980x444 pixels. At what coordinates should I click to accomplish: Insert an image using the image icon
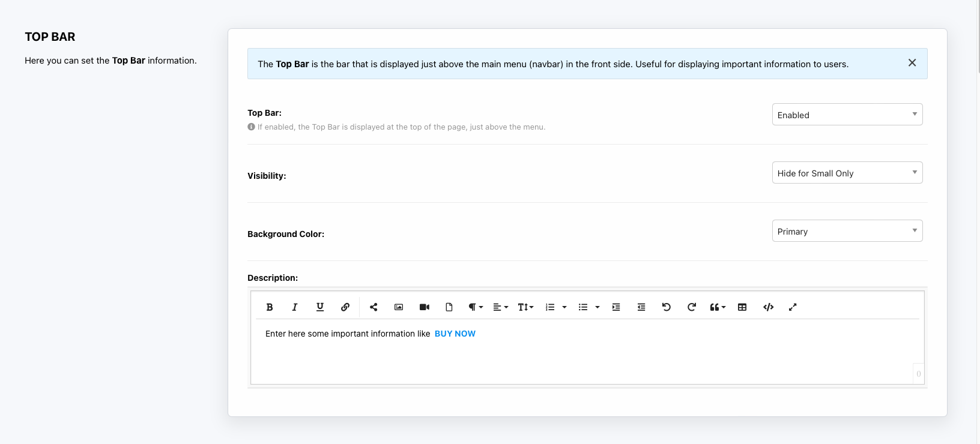tap(399, 307)
